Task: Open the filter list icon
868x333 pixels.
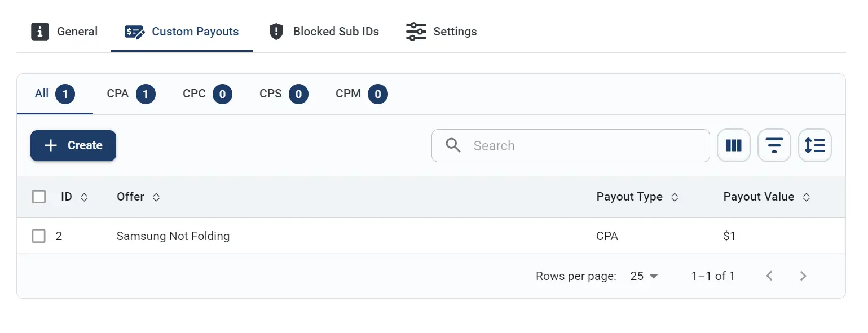Action: tap(774, 146)
